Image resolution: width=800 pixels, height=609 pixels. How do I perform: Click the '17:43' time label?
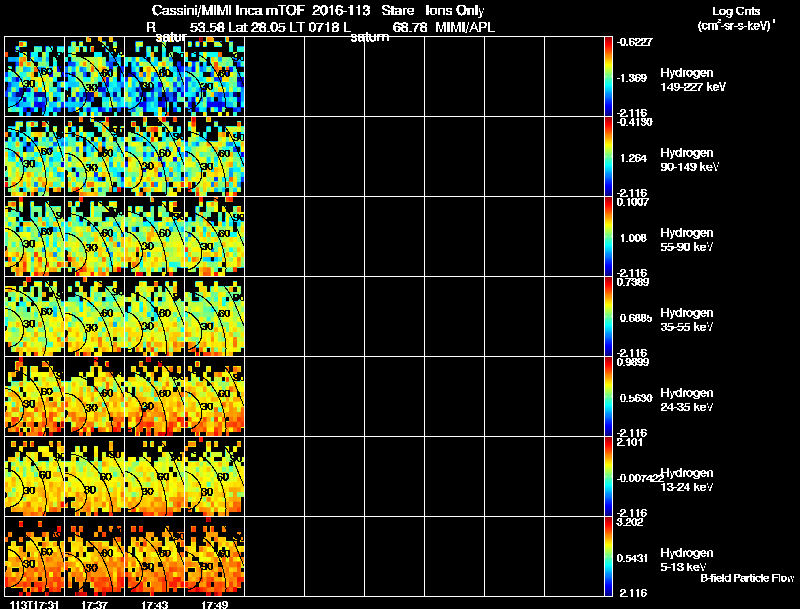(x=155, y=604)
